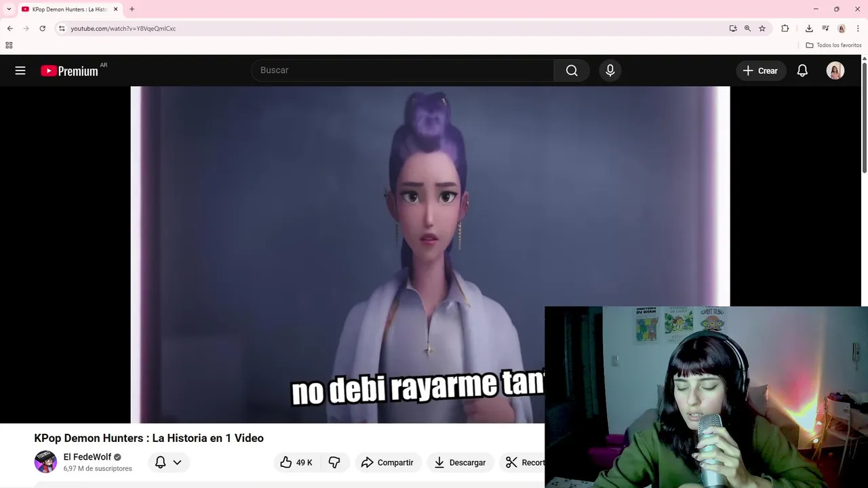
Task: Click the video title KPop Demon Hunters
Action: point(149,438)
